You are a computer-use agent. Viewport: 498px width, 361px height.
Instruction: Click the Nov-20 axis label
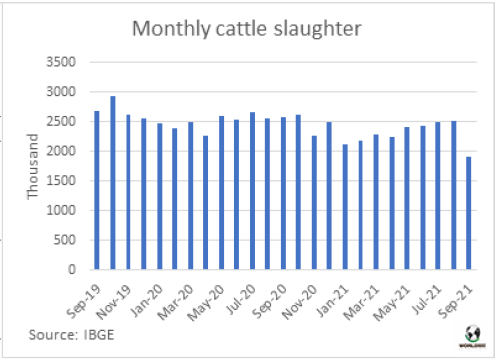[x=299, y=302]
